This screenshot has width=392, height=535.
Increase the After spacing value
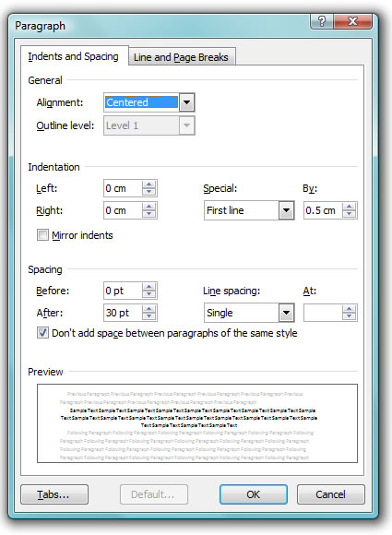click(x=149, y=309)
